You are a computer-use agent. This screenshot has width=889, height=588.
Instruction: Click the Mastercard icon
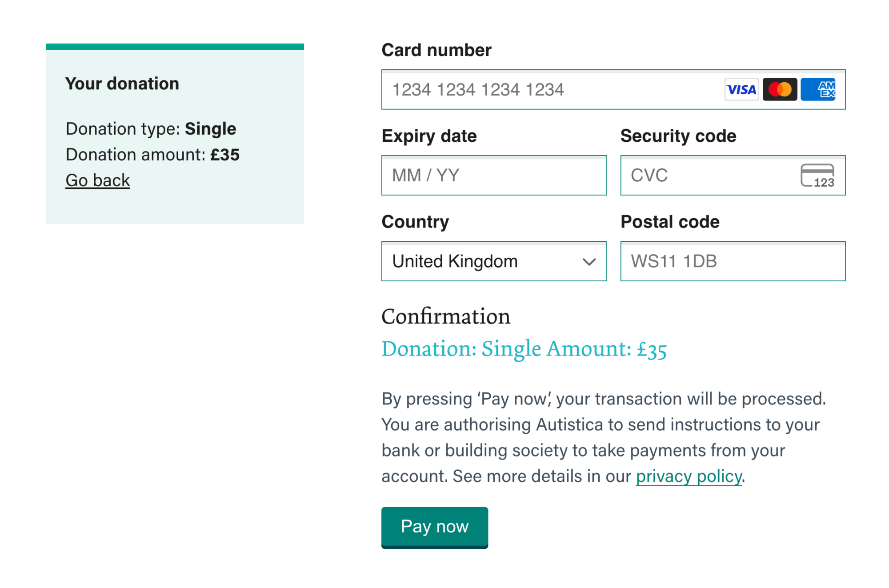780,90
